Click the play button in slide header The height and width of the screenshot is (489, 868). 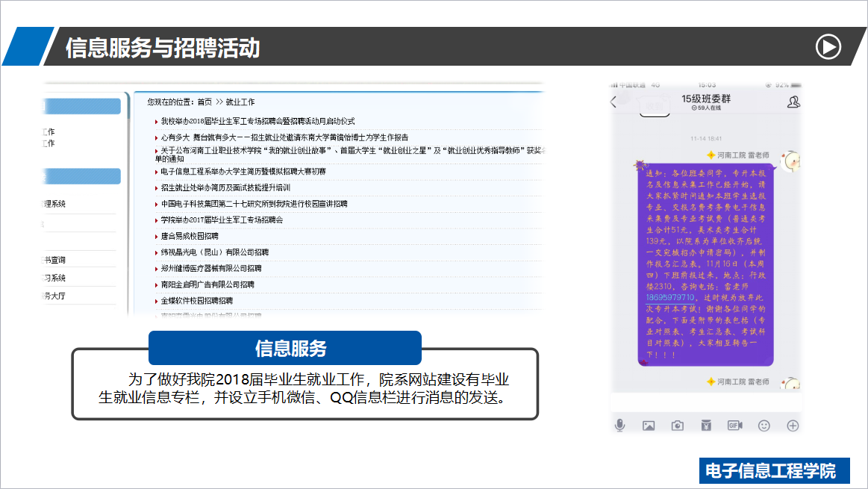pos(828,46)
